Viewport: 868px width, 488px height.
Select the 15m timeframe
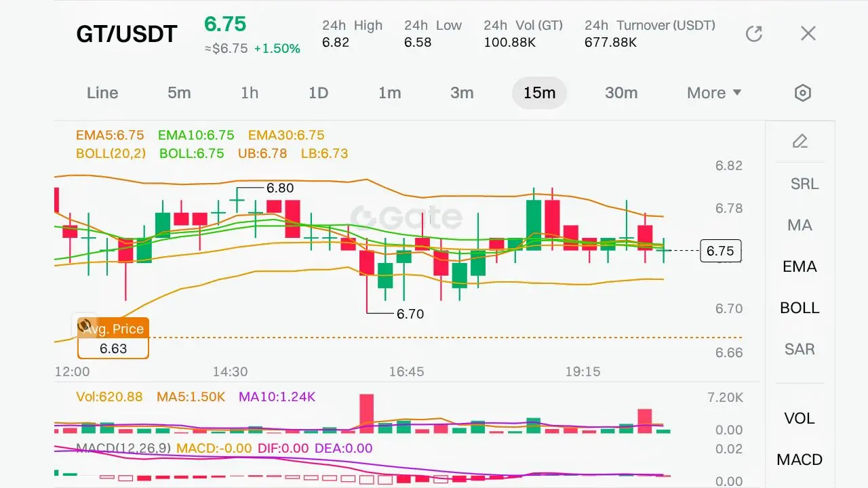click(540, 93)
